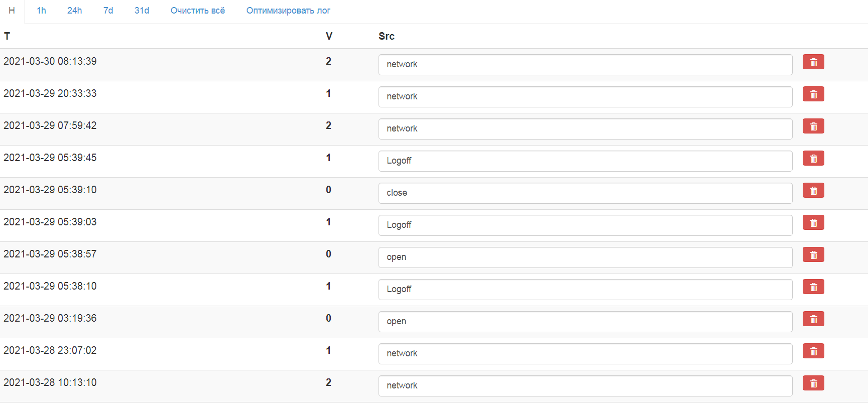
Task: Trash the 2021-03-28 23:07:02 row
Action: [x=813, y=351]
